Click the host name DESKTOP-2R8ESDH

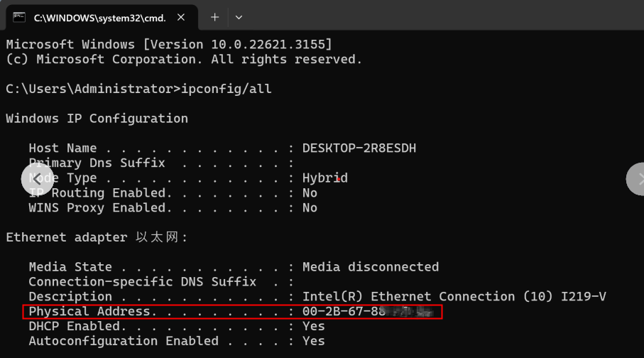pos(359,148)
